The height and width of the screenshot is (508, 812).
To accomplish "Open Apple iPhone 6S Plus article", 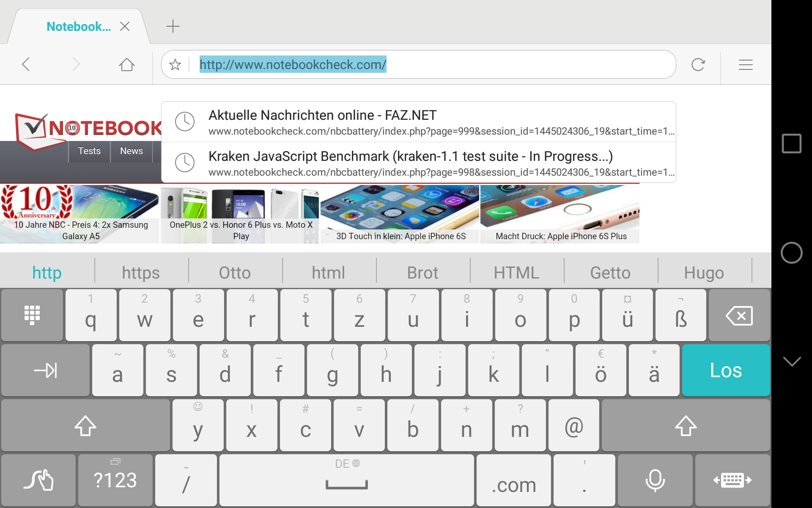I will coord(560,214).
